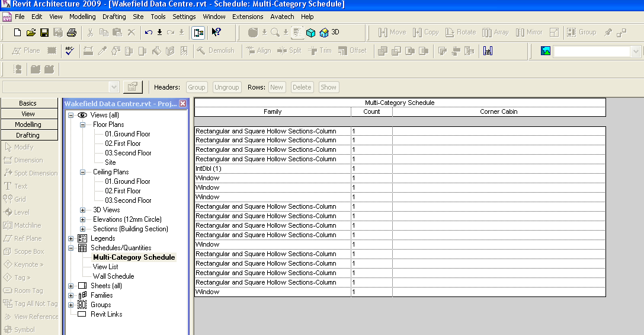Collapse the Floor Plans tree node
The width and height of the screenshot is (644, 335).
point(82,125)
